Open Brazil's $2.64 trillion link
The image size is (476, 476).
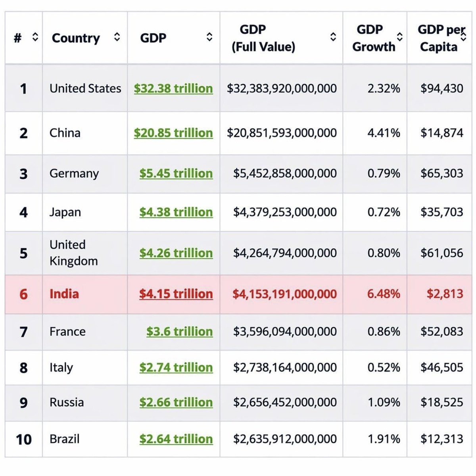coord(176,439)
